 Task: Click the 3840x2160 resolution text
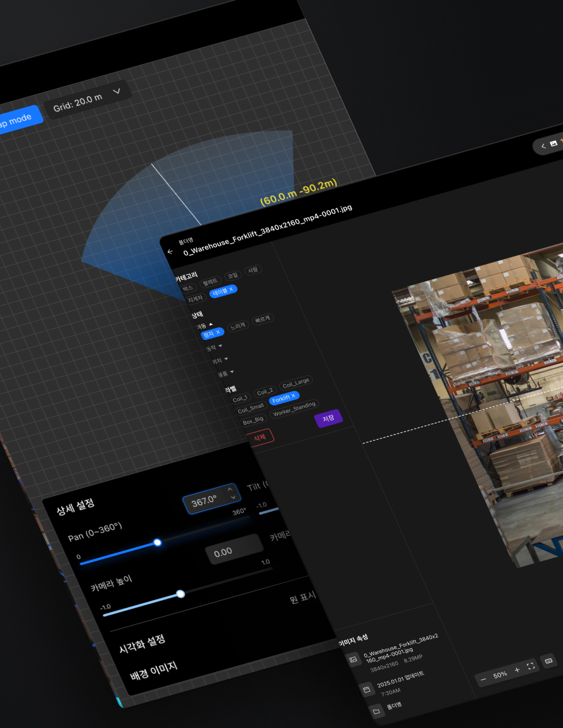(x=384, y=666)
